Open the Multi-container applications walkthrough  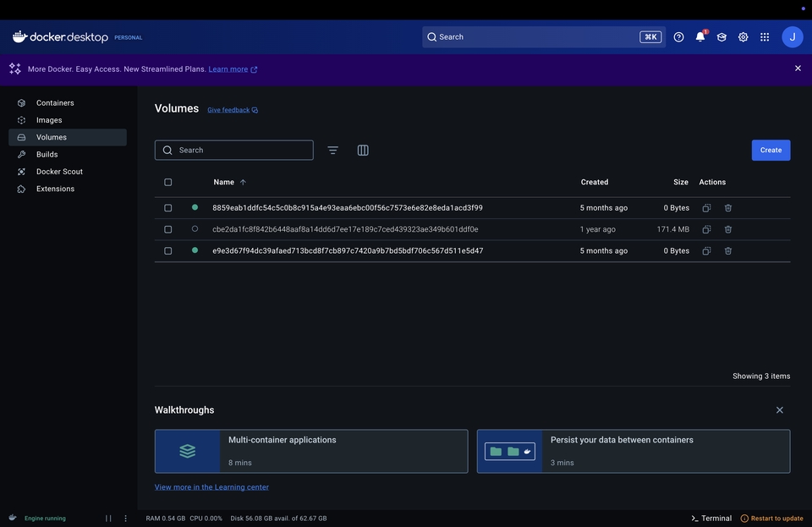pyautogui.click(x=311, y=452)
